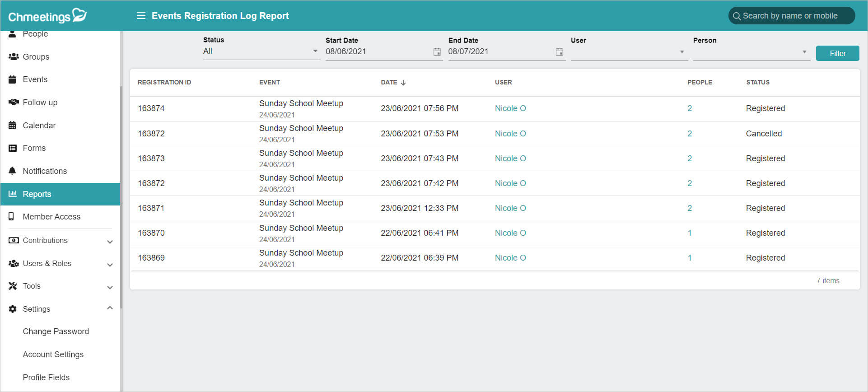Click the Calendar grid icon in sidebar

click(13, 126)
